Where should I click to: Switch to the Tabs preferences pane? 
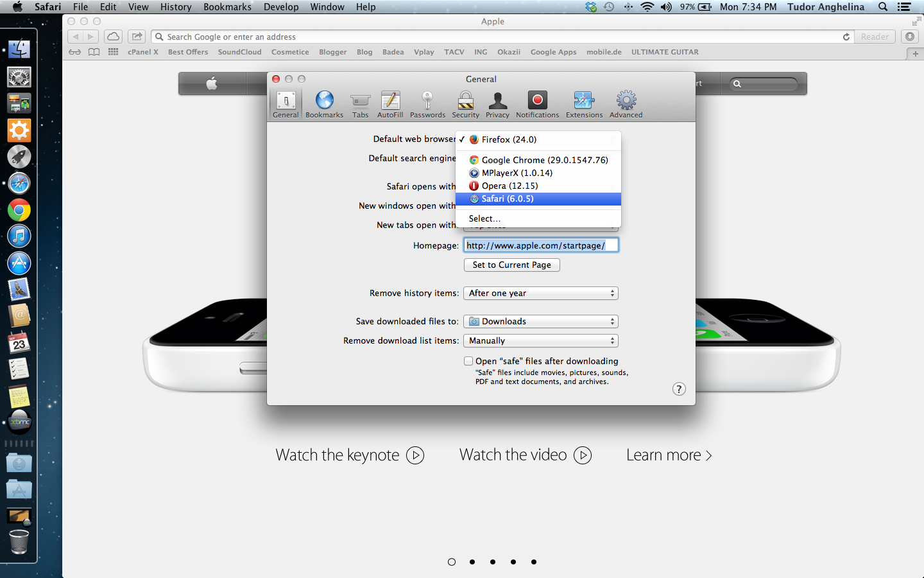pos(360,105)
